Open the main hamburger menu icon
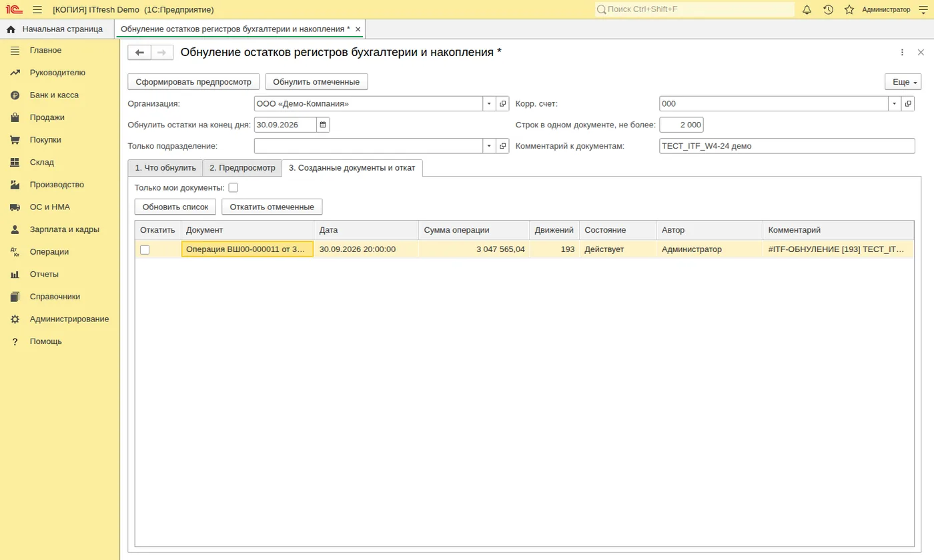Screen dimensions: 934x560 pos(37,9)
